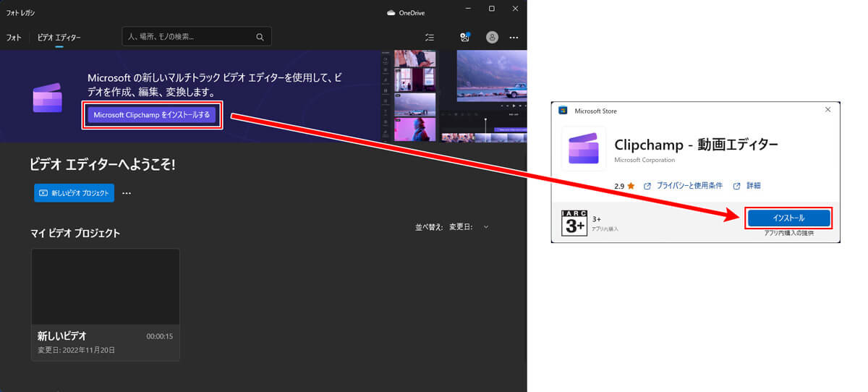
Task: Open ellipsis menu next to new project button
Action: click(x=127, y=193)
